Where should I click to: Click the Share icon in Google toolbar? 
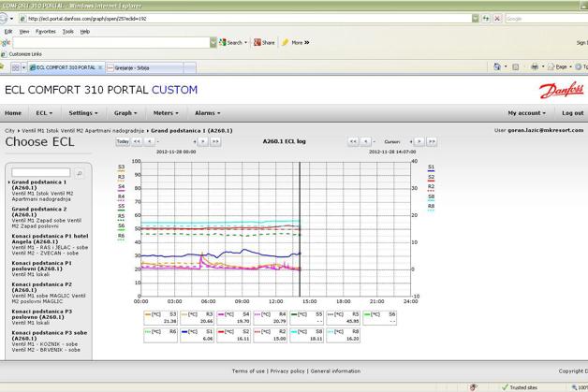pos(265,42)
